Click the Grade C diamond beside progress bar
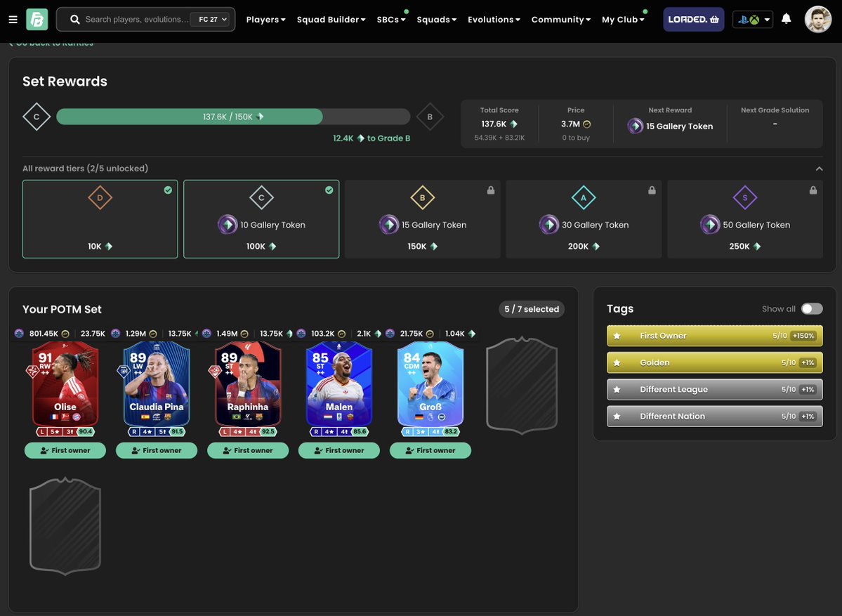The image size is (842, 616). 37,117
